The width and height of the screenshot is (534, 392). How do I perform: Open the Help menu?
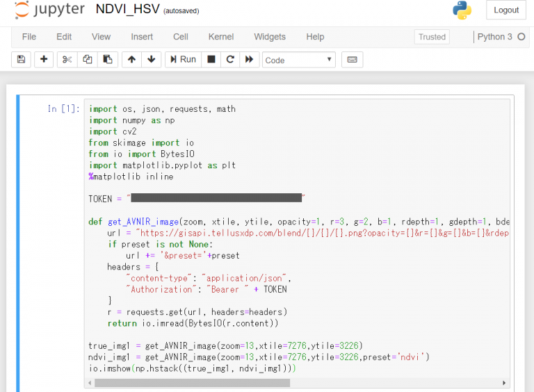(315, 37)
